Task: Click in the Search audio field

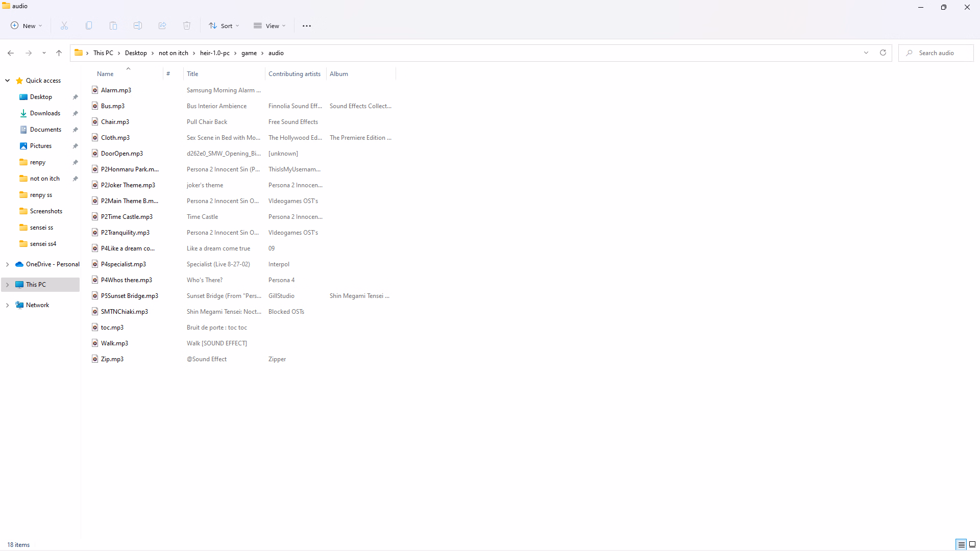Action: tap(936, 53)
